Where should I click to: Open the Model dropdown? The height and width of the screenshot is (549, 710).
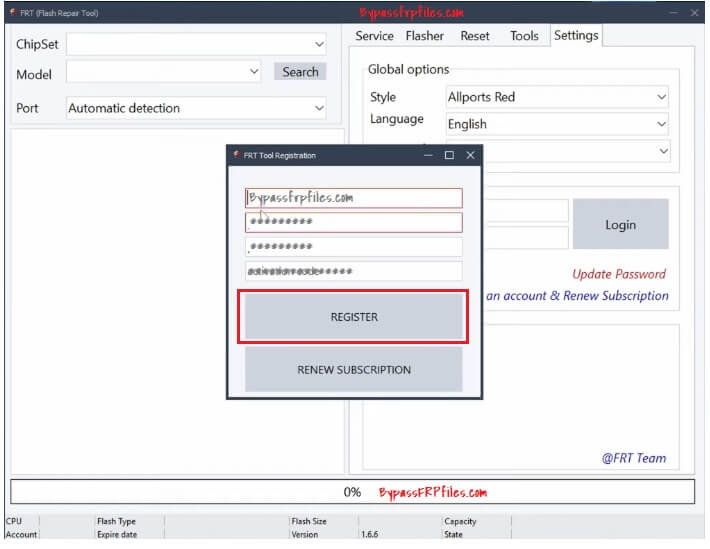(163, 72)
